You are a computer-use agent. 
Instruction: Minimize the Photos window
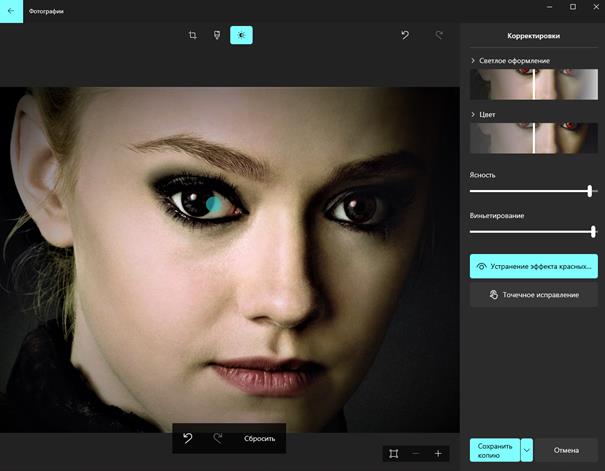pos(549,7)
